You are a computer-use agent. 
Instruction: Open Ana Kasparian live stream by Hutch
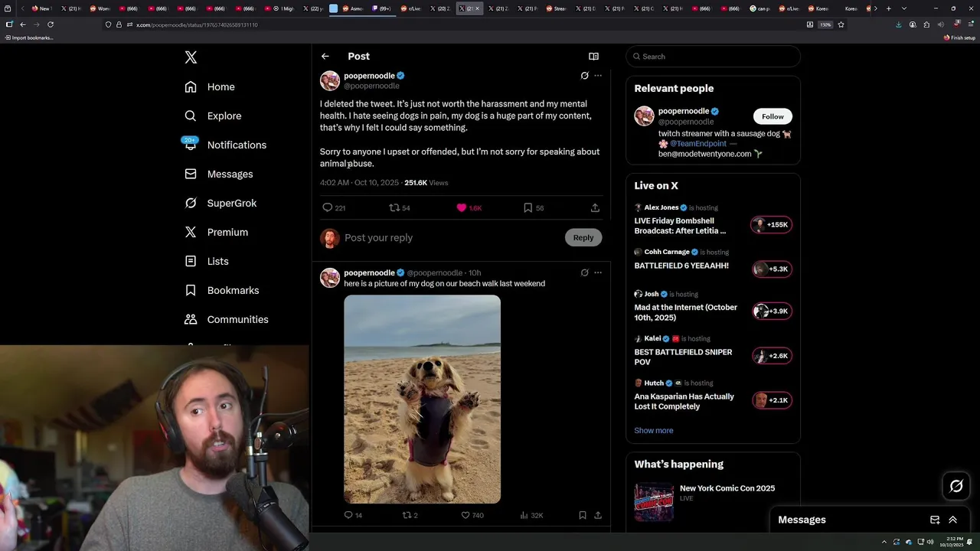click(713, 396)
